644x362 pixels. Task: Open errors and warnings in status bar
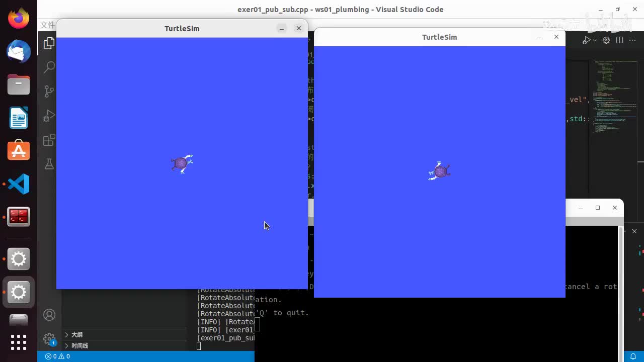coord(57,356)
